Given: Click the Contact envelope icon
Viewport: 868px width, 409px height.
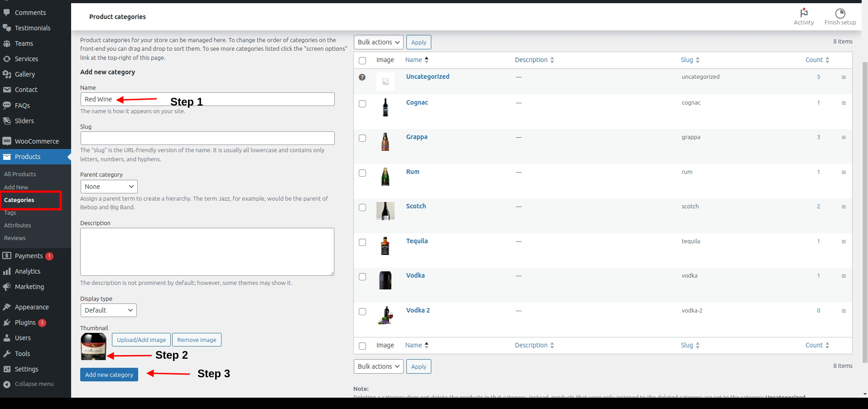Looking at the screenshot, I should (7, 90).
